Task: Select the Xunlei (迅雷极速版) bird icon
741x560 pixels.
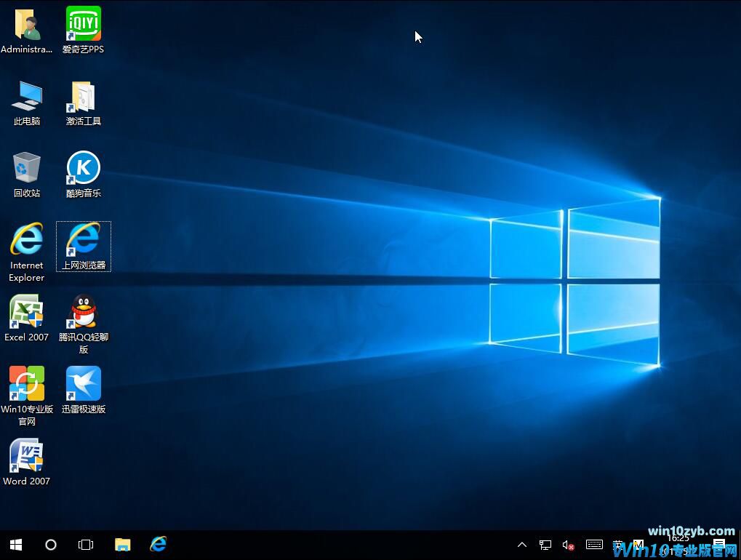Action: [x=83, y=384]
